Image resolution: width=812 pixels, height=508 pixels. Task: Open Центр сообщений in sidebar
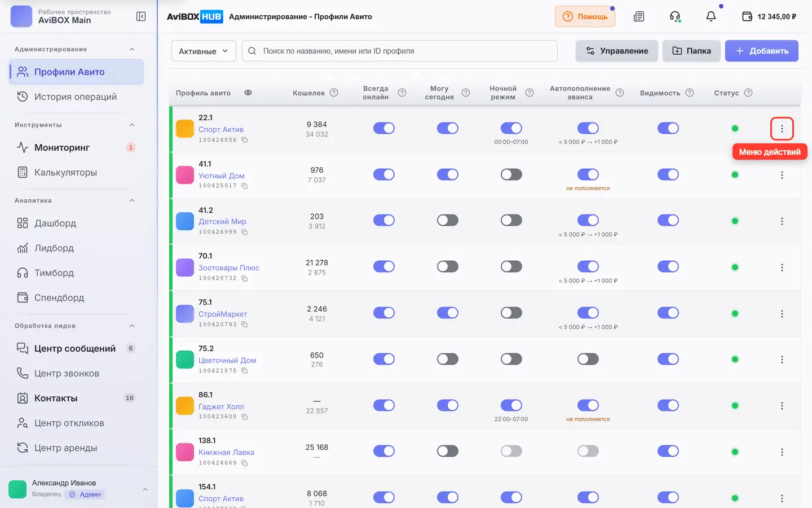coord(76,348)
